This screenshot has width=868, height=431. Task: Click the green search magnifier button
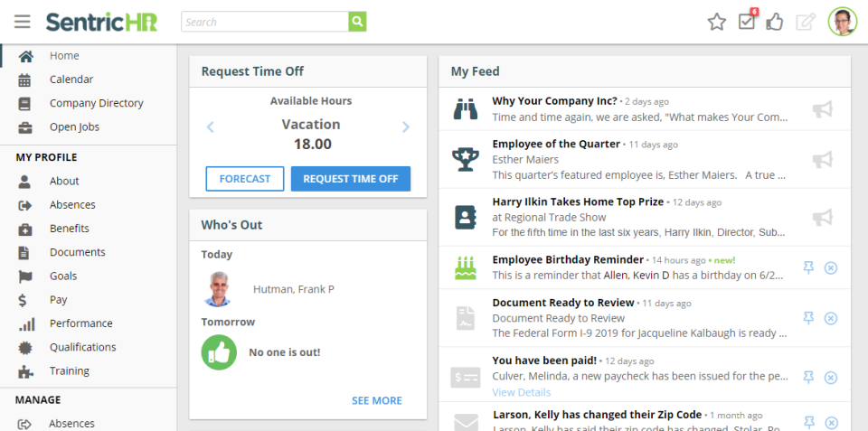point(358,22)
